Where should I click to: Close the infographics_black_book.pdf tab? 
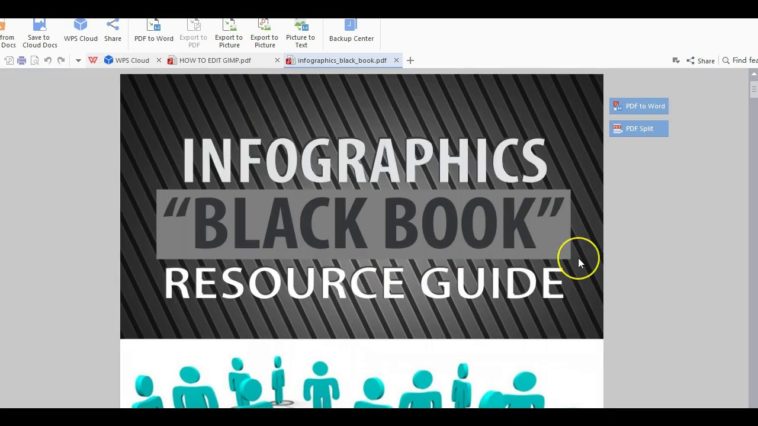[x=396, y=60]
